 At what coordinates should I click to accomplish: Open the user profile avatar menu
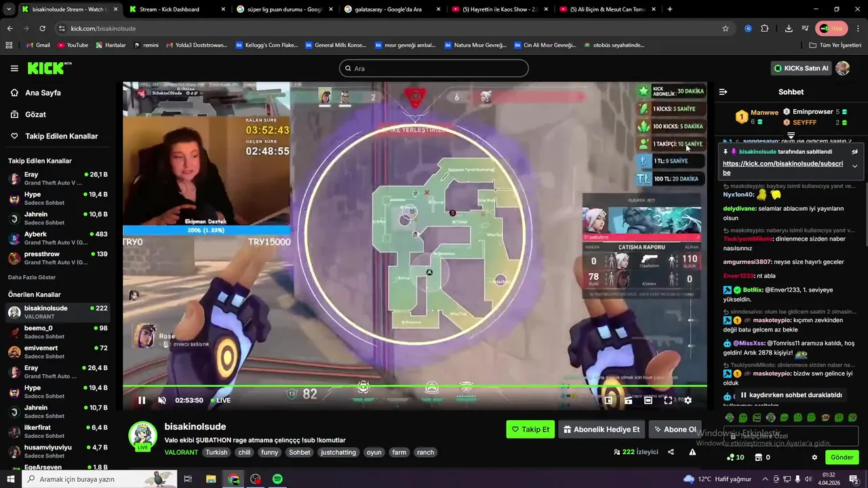tap(843, 68)
